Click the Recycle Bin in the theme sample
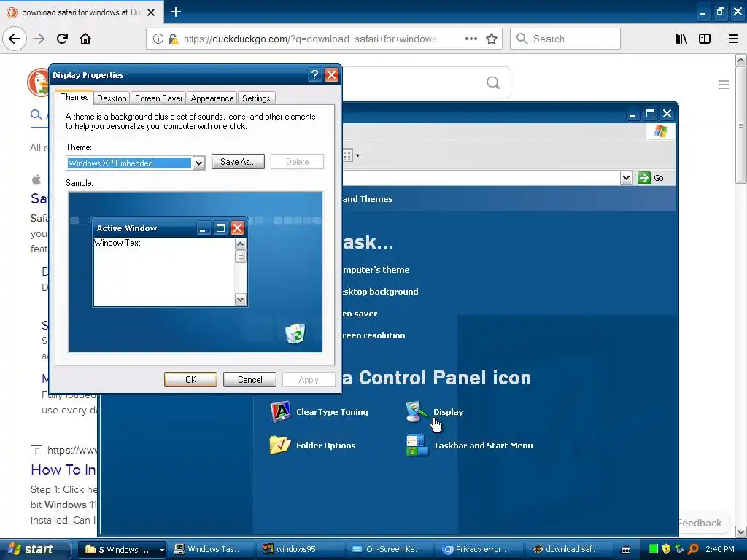Screen dimensions: 747x560 295,332
